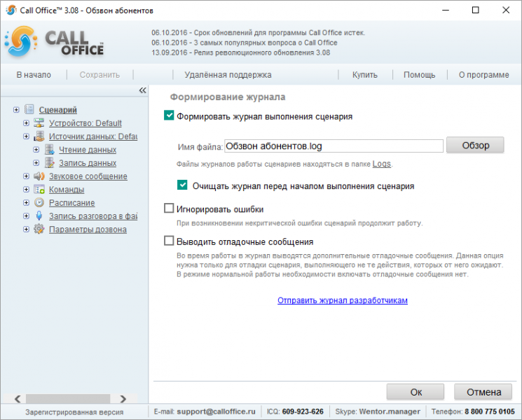Image resolution: width=522 pixels, height=420 pixels.
Task: Click the Отмена button
Action: point(483,392)
